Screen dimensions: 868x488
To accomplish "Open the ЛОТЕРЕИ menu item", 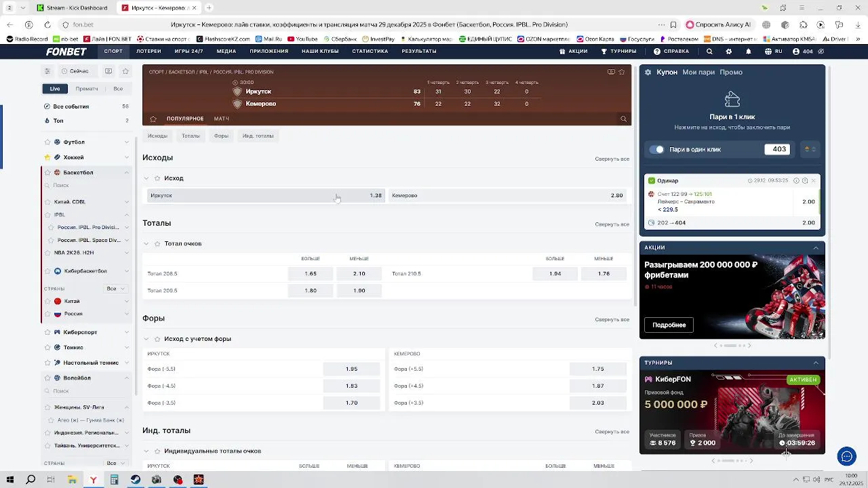I will coord(149,52).
